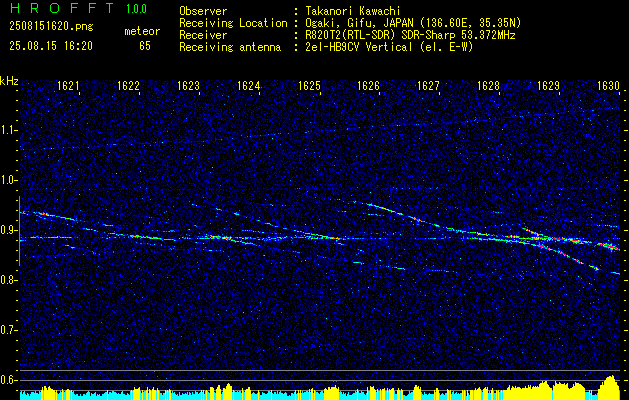Click the 0.9 frequency axis label

9,230
